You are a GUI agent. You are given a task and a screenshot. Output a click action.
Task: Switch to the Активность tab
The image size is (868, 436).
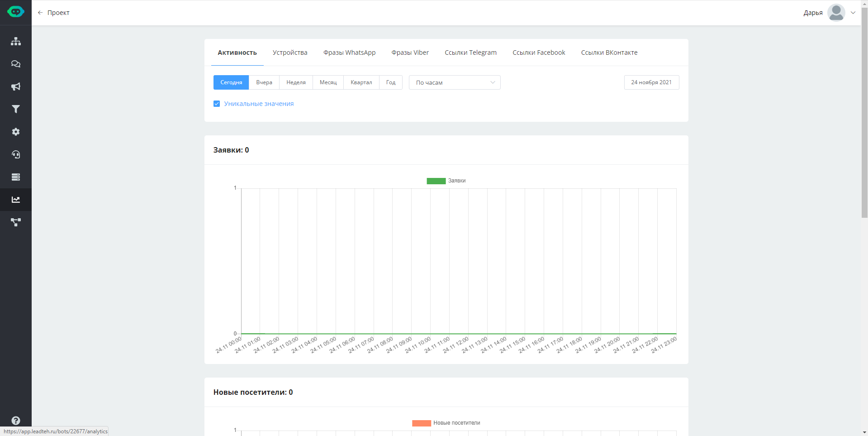tap(237, 53)
